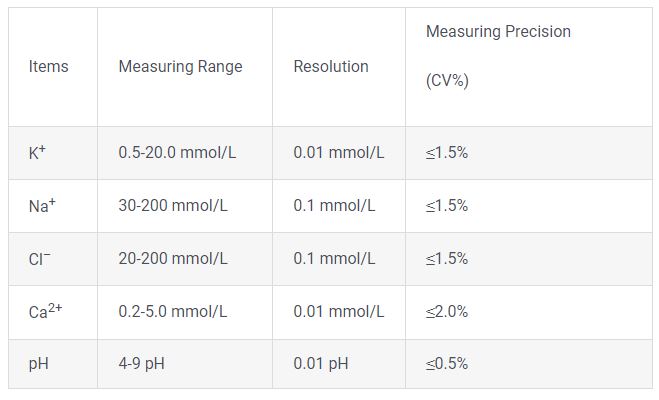Select the 0.2-5.0 mmol/L range cell
The image size is (659, 400).
pos(173,312)
